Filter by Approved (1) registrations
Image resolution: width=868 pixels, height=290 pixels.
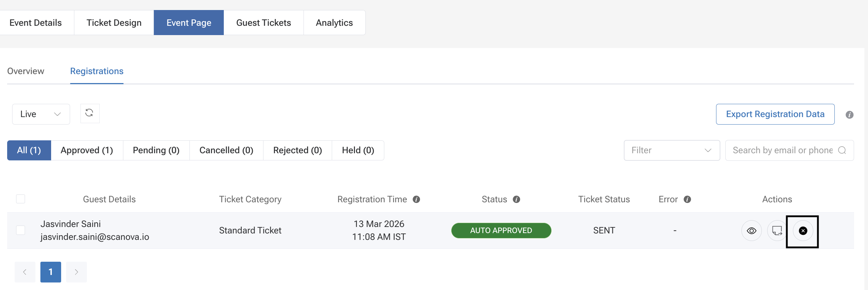pyautogui.click(x=87, y=150)
